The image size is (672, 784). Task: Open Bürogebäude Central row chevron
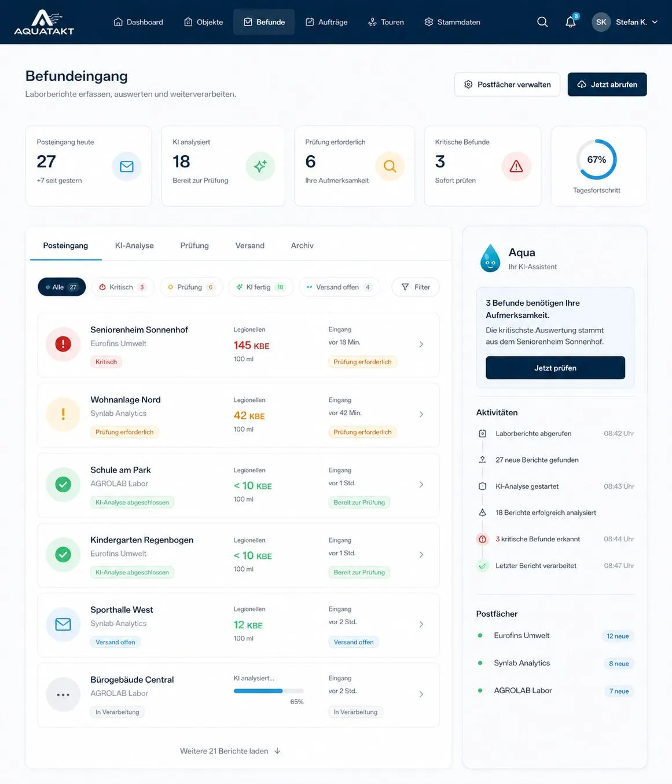pyautogui.click(x=421, y=694)
